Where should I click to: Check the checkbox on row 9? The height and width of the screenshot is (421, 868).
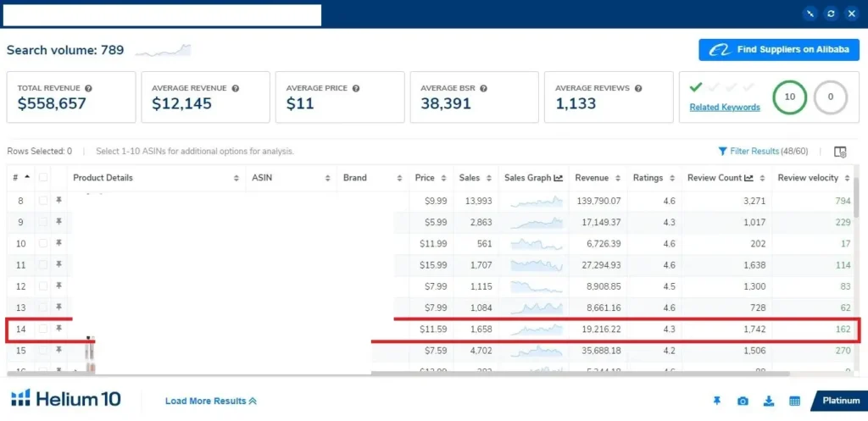[x=43, y=222]
